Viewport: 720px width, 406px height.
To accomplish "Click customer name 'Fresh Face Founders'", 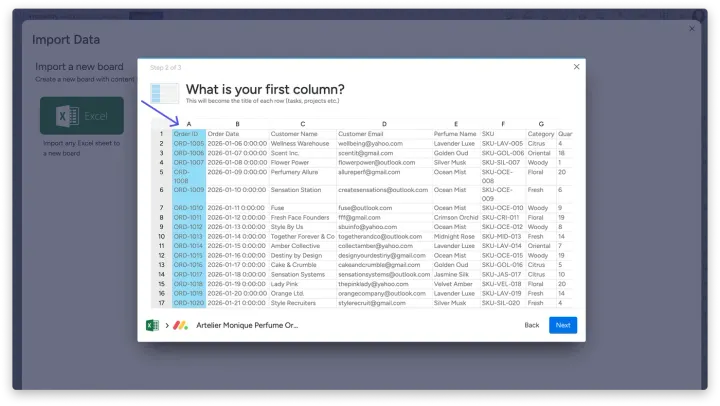I will [300, 217].
